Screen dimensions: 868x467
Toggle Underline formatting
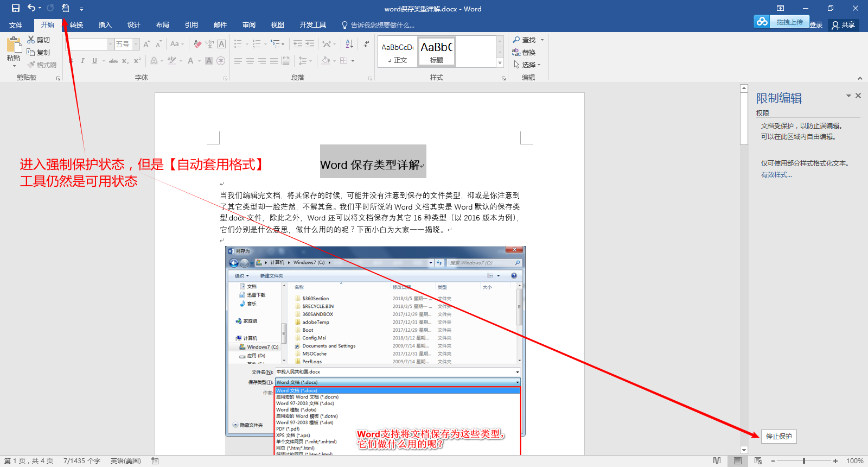(x=94, y=61)
